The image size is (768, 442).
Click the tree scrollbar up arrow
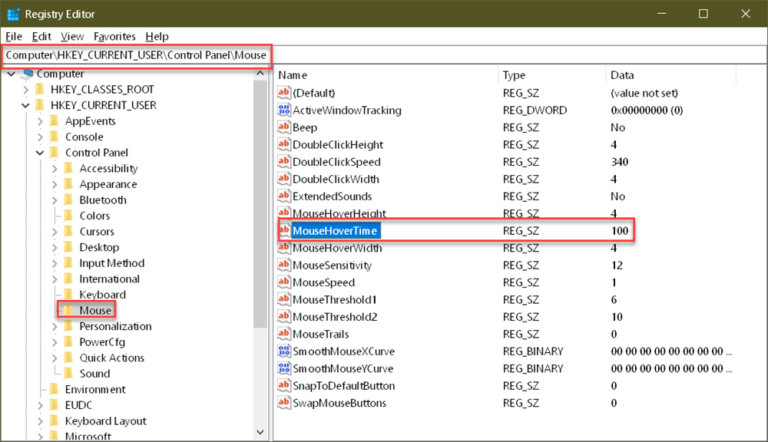pos(260,74)
